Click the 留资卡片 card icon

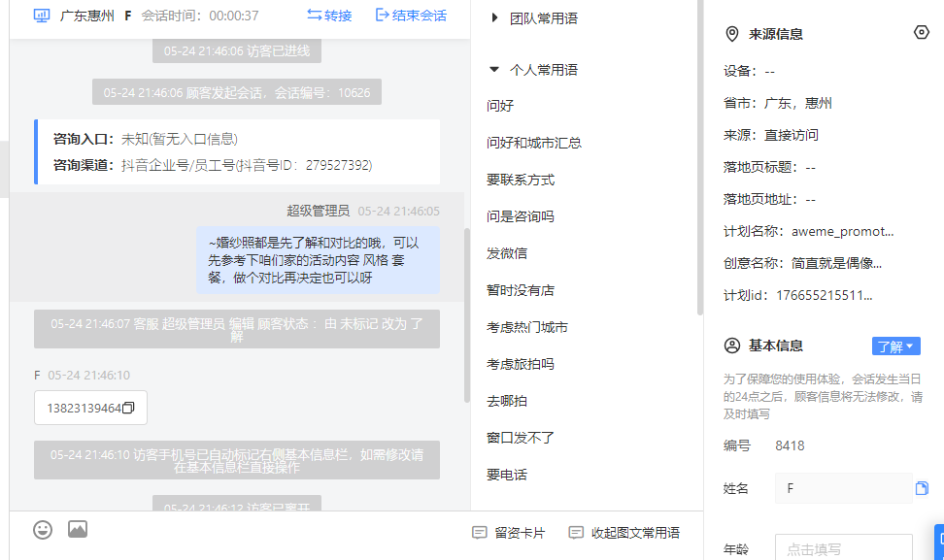coord(479,533)
